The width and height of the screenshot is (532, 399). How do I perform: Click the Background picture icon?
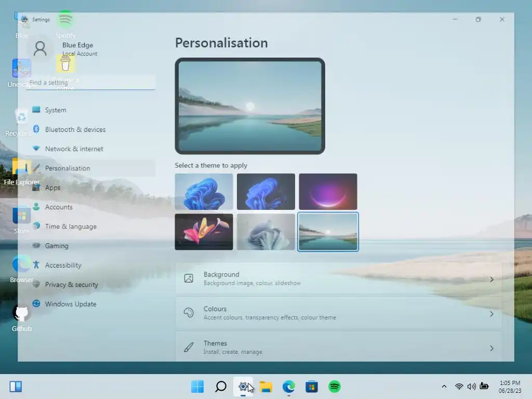189,278
